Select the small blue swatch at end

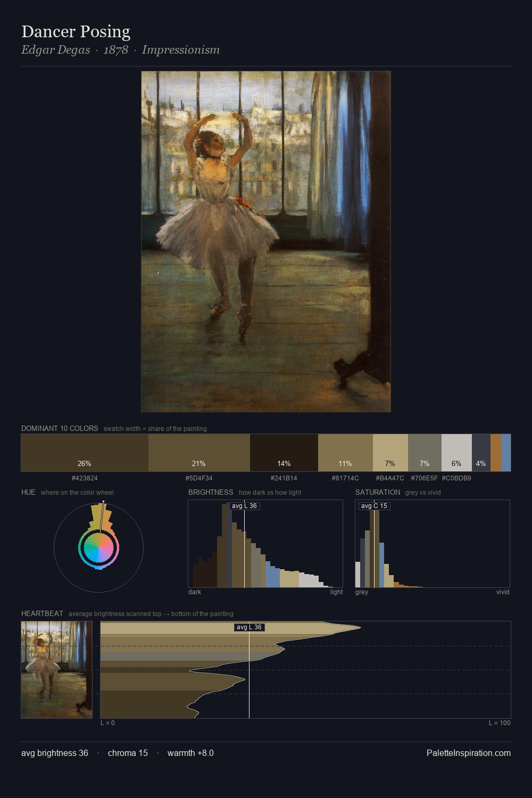(506, 453)
